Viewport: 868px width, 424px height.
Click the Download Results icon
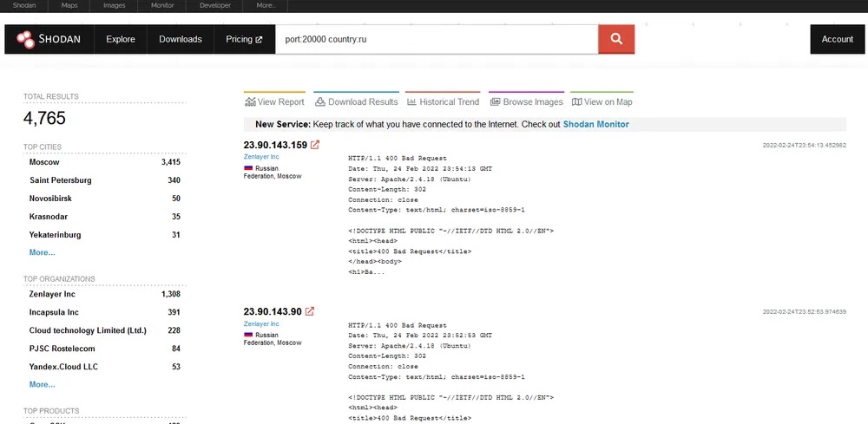click(x=320, y=101)
